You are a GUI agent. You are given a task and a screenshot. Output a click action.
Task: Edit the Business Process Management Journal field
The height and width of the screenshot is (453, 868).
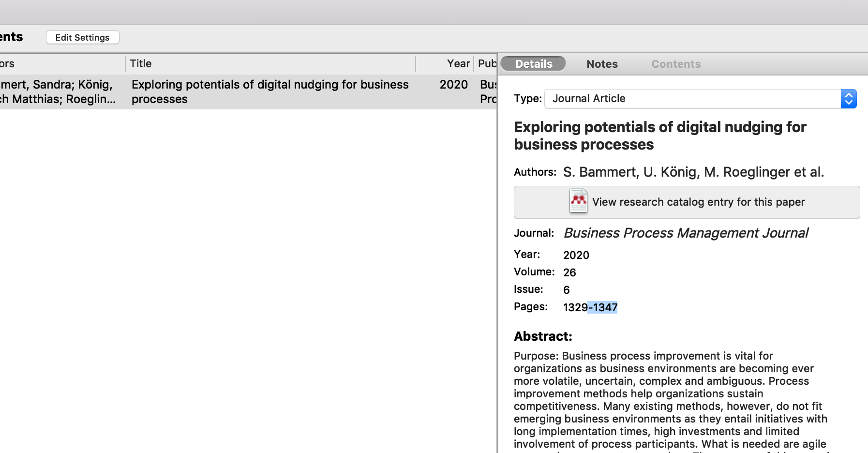(x=686, y=233)
